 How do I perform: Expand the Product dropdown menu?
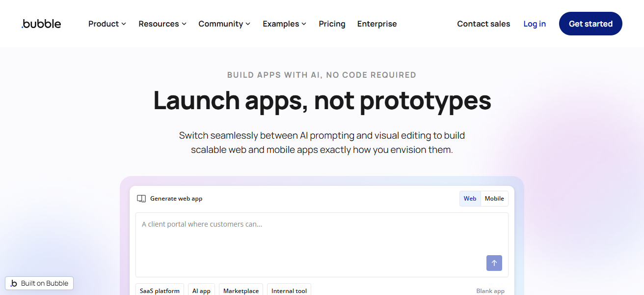107,24
